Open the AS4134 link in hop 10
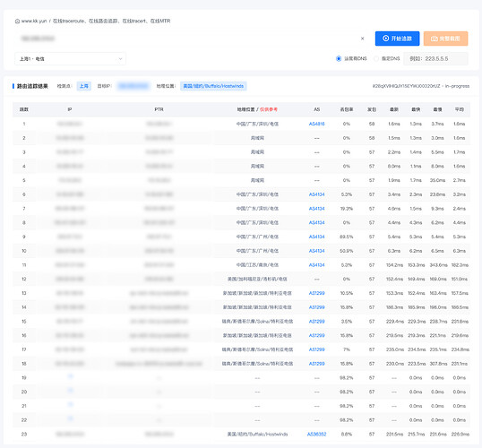The image size is (482, 448). point(316,251)
